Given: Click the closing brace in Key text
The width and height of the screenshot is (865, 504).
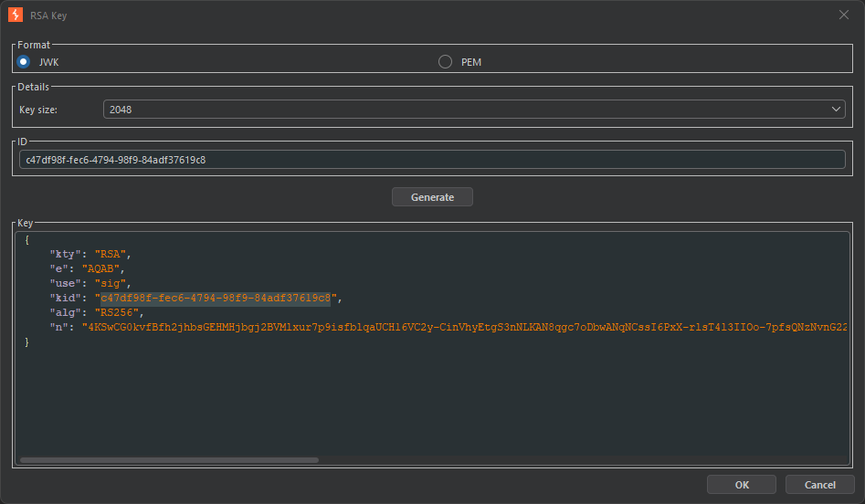Looking at the screenshot, I should [26, 341].
